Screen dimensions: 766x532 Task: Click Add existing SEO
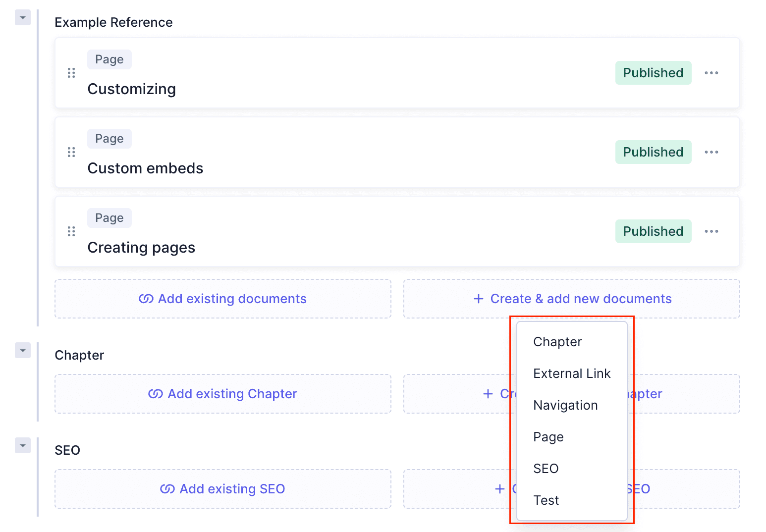click(x=222, y=488)
